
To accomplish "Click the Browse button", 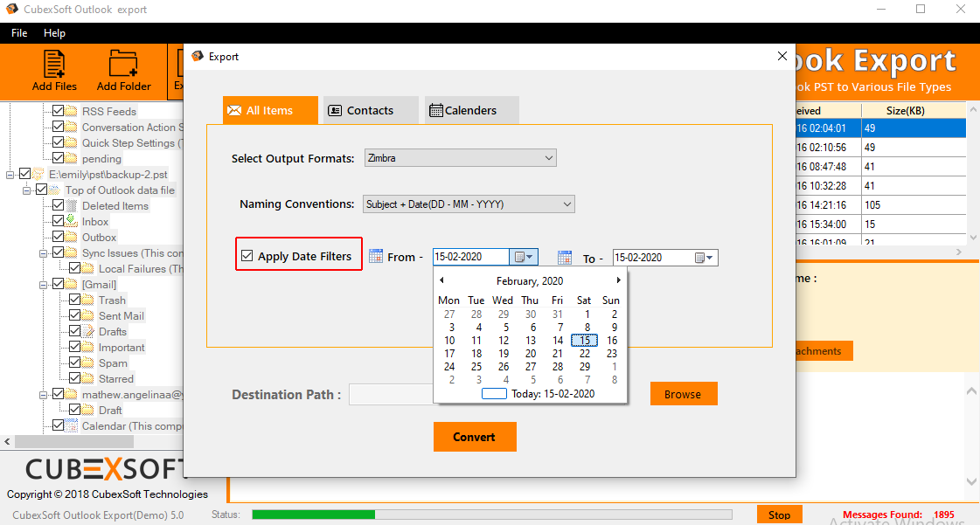I will [683, 394].
